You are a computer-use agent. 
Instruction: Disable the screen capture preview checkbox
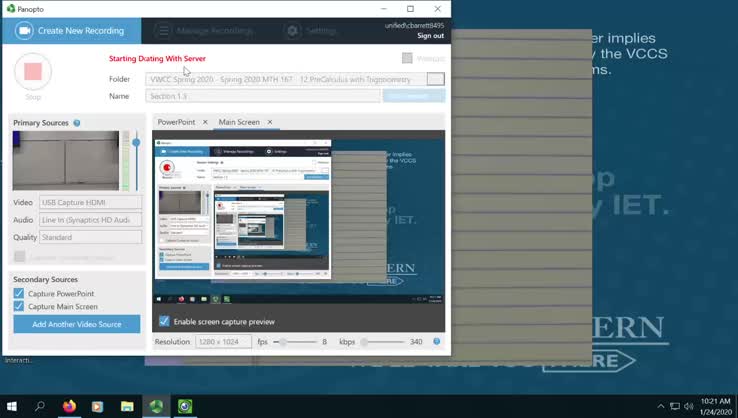coord(164,321)
